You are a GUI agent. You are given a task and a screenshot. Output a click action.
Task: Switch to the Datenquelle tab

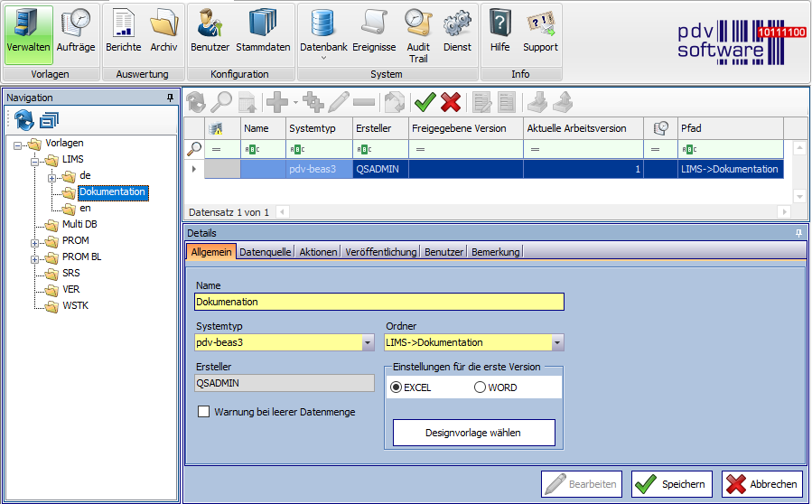click(265, 252)
